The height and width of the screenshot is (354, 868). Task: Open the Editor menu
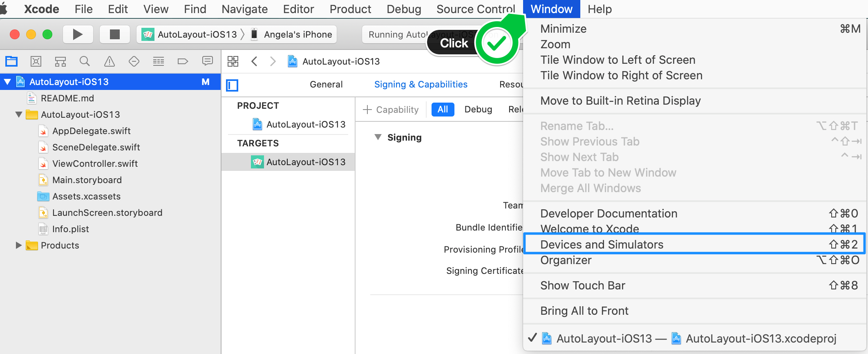(x=299, y=9)
